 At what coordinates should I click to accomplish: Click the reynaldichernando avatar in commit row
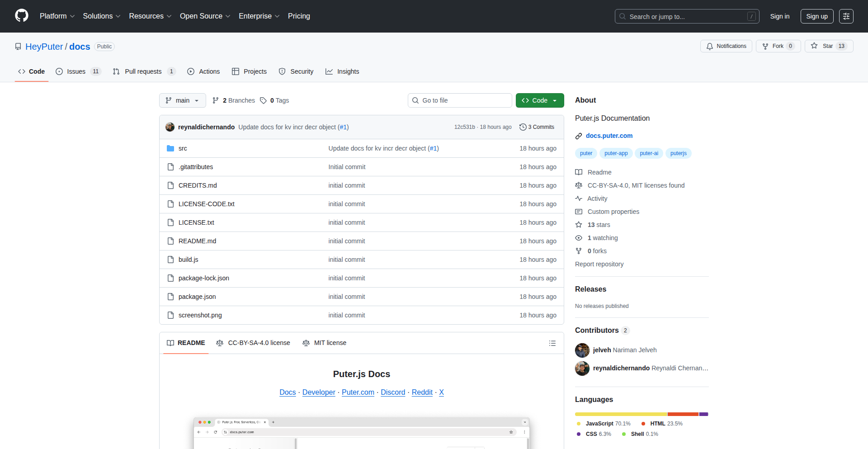point(170,127)
